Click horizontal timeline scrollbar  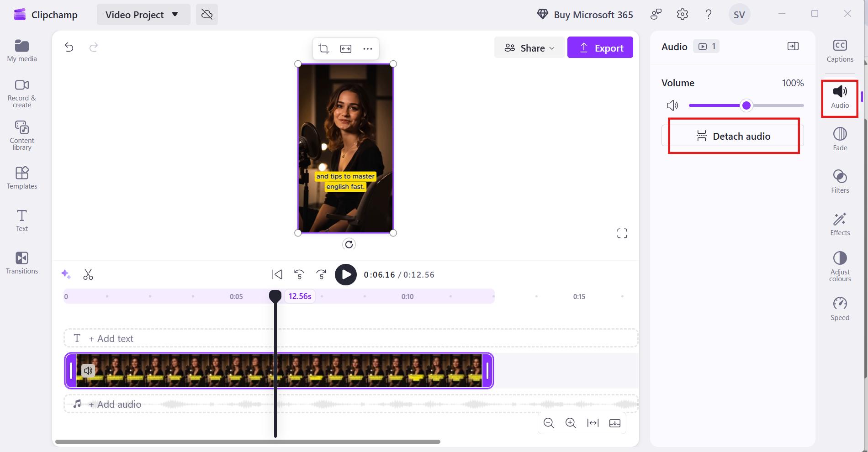(248, 441)
